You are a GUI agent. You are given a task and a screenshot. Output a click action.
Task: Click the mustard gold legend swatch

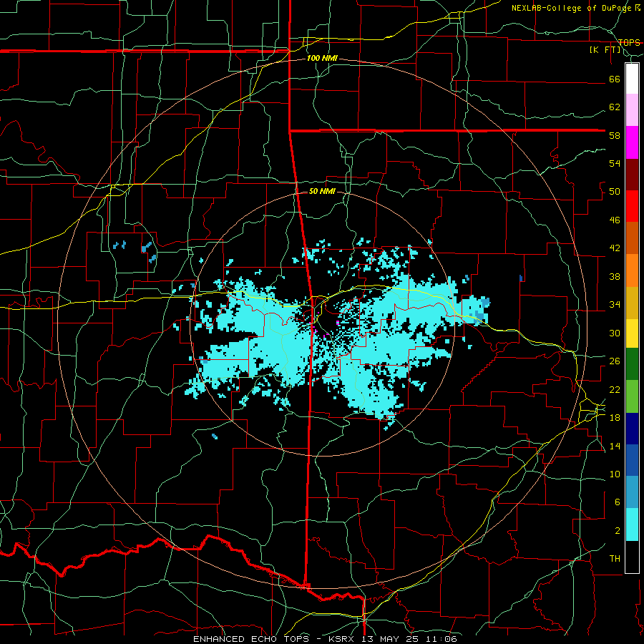[x=632, y=303]
